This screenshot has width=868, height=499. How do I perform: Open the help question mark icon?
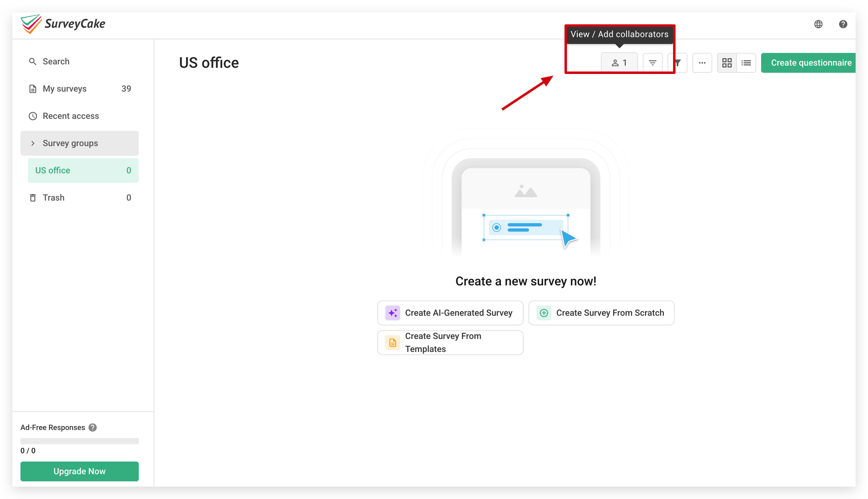pyautogui.click(x=843, y=24)
